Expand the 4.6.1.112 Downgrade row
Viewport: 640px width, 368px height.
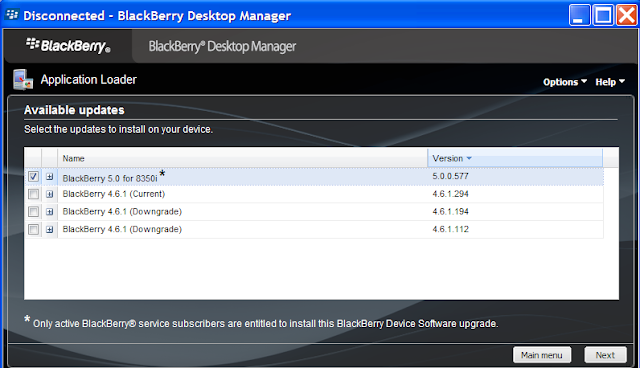(x=50, y=230)
